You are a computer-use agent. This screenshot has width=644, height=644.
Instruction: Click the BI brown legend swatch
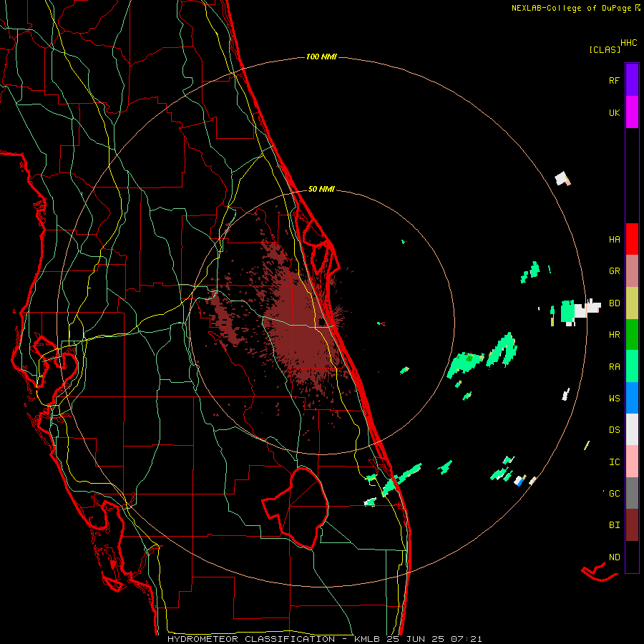[632, 525]
